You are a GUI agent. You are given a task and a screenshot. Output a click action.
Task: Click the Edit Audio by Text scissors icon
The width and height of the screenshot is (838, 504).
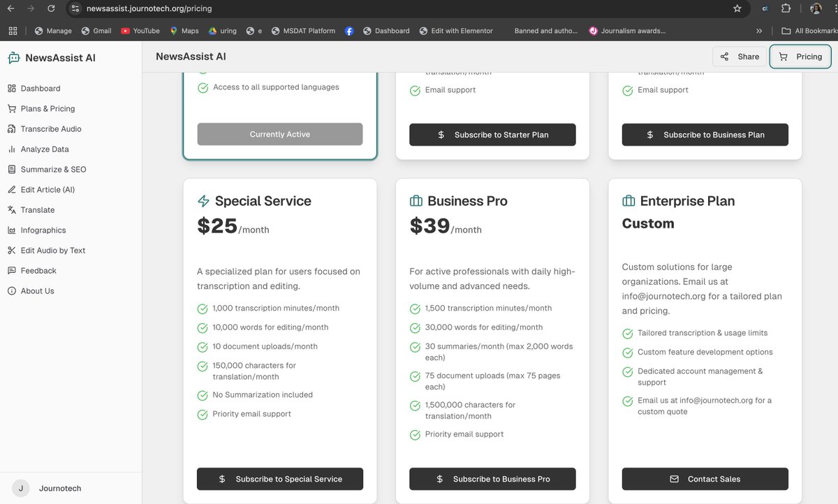tap(11, 251)
